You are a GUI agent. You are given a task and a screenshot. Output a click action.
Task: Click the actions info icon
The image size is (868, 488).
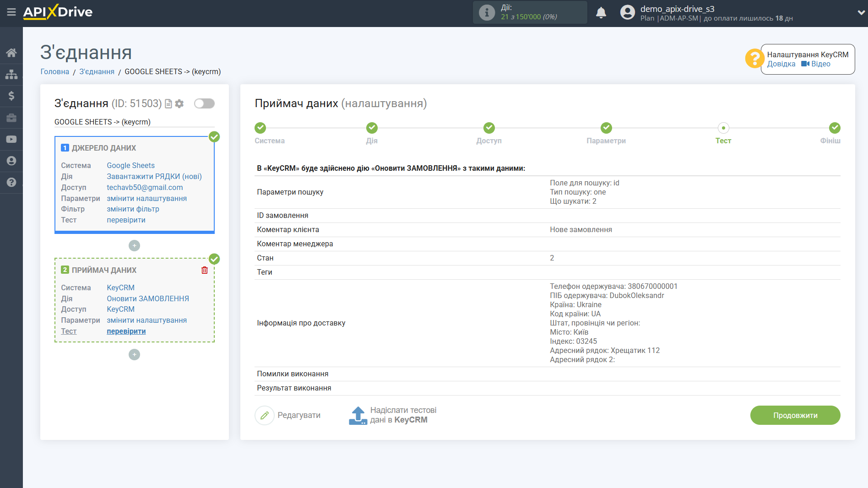(x=487, y=12)
